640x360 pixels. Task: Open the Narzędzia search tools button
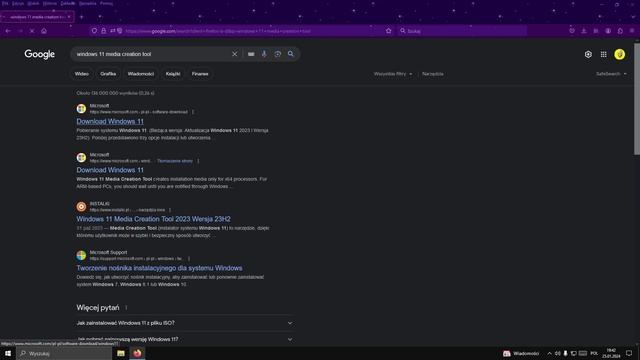pos(433,74)
